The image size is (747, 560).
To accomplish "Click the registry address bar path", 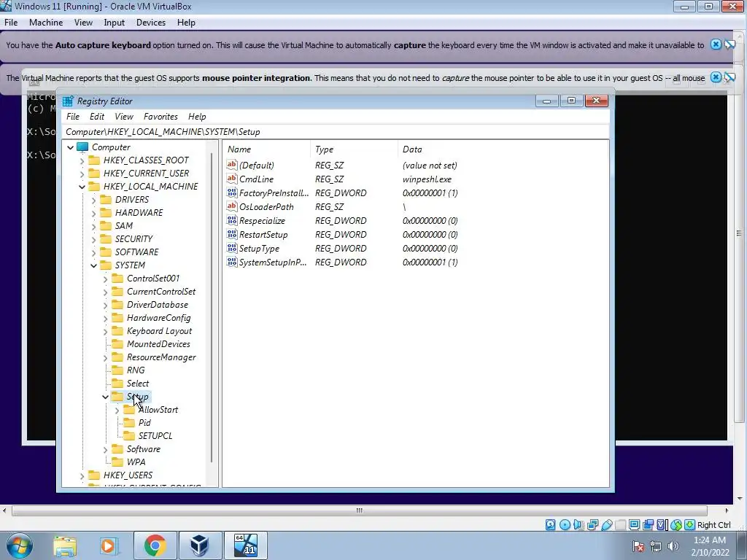I will pyautogui.click(x=163, y=132).
